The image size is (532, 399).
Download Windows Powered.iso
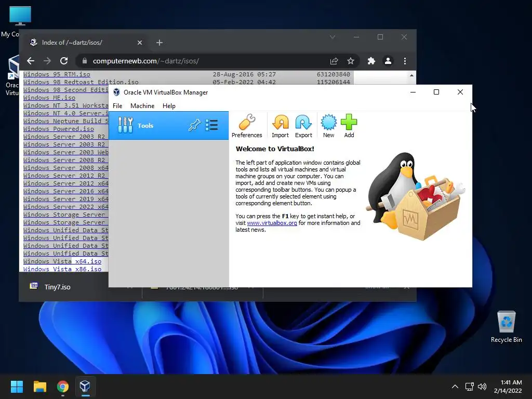pos(58,129)
